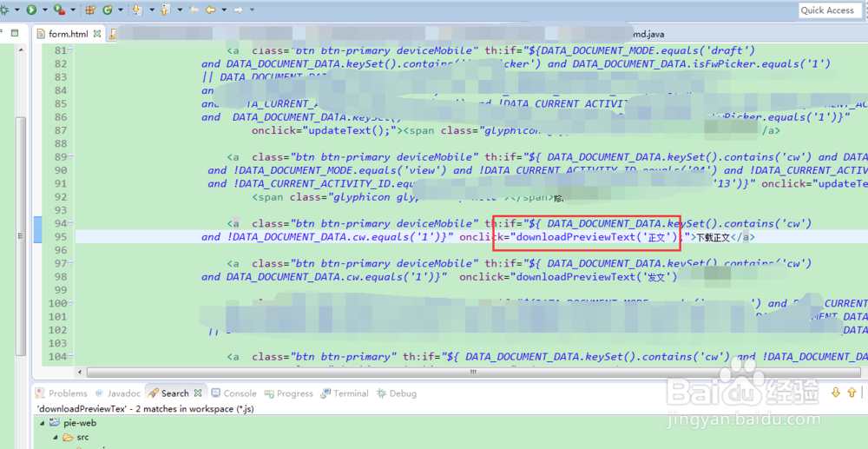Click left panel vertical scrollbar up arrow
868x449 pixels.
pos(21,50)
